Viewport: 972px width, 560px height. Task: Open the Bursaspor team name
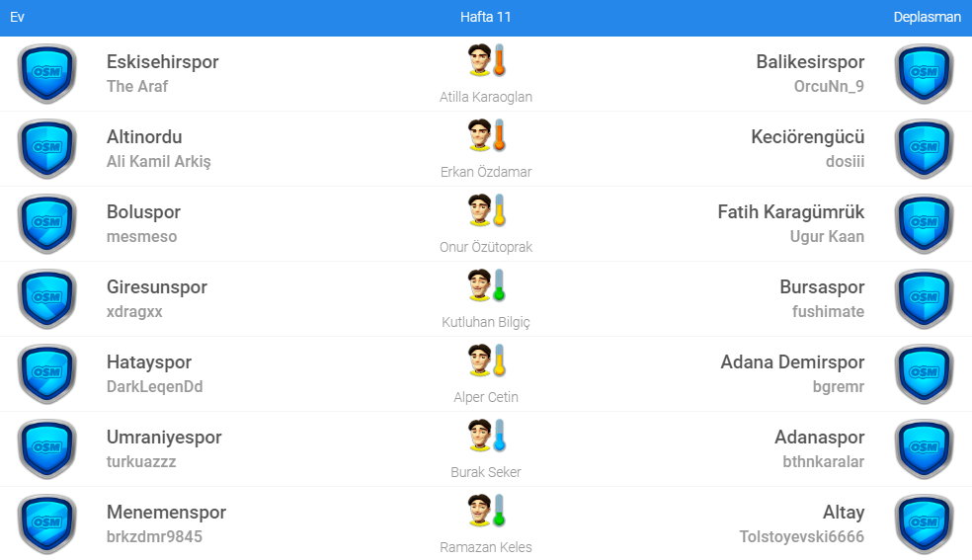pyautogui.click(x=822, y=287)
